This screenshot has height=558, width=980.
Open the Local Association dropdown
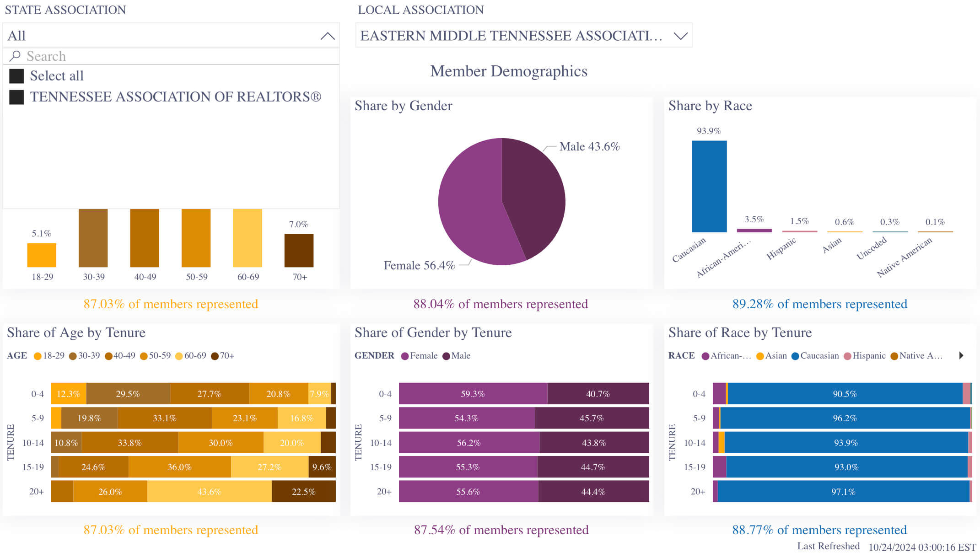click(524, 35)
